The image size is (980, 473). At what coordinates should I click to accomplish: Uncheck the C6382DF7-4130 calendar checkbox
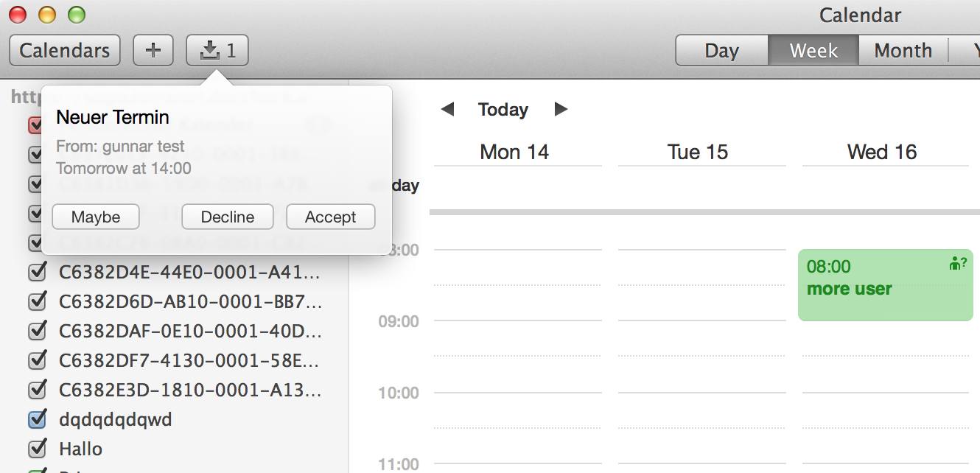(37, 361)
